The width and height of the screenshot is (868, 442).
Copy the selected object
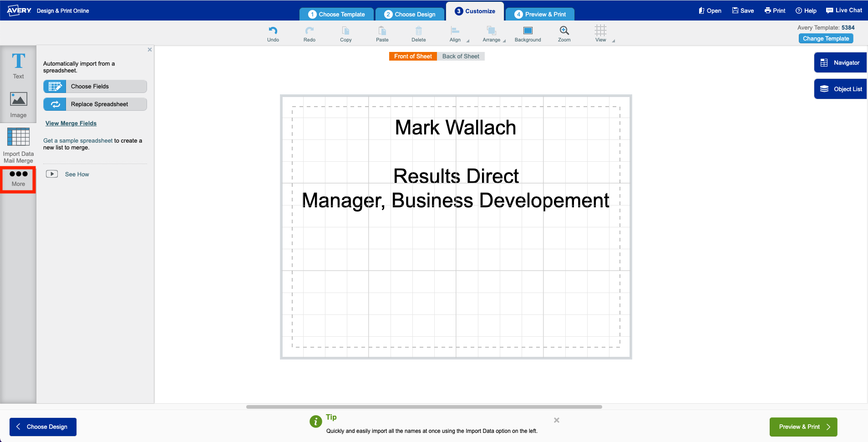346,34
